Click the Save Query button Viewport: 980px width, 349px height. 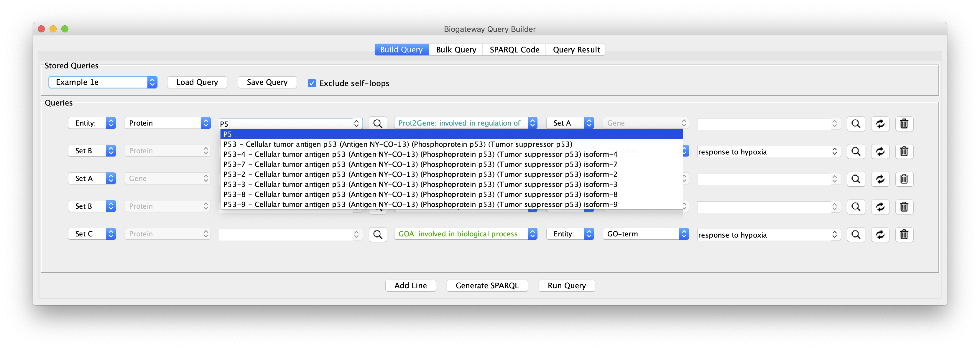pos(267,82)
